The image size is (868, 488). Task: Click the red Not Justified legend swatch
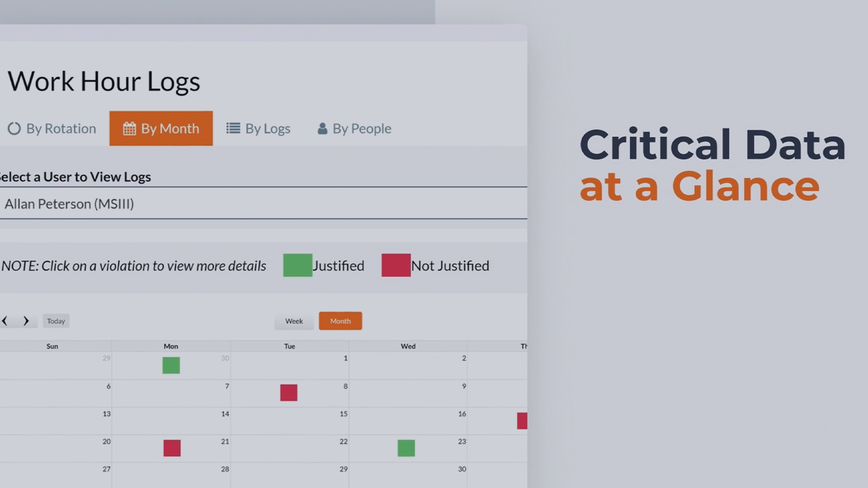click(396, 265)
